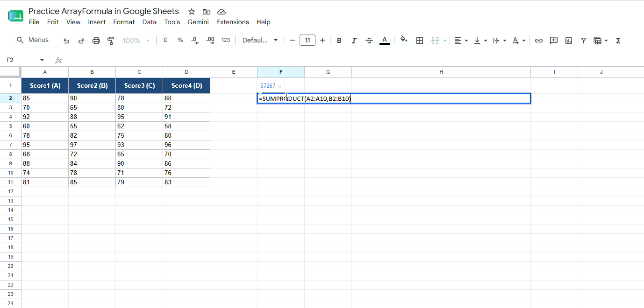Viewport: 644px width, 308px height.
Task: Increase font size with plus button
Action: [x=322, y=41]
